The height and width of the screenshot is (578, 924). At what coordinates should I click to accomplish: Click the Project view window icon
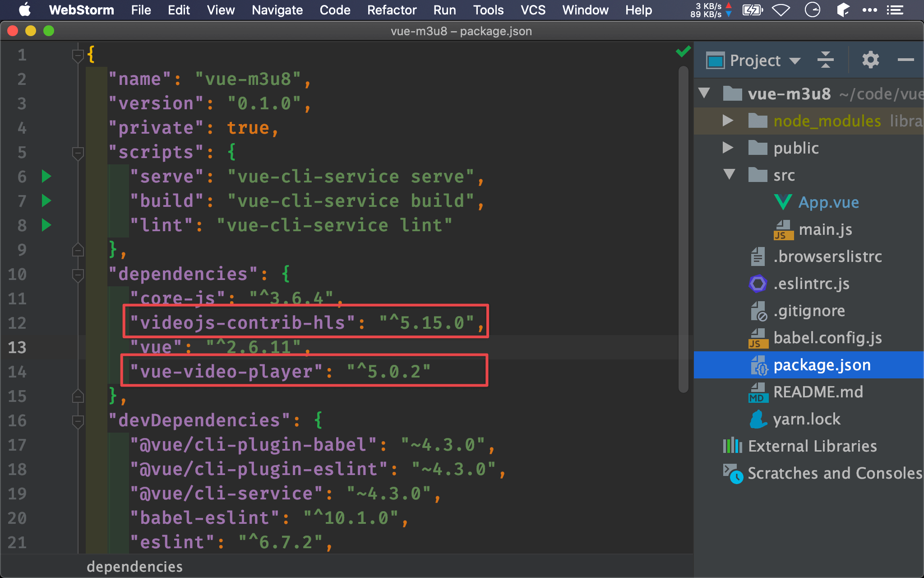pyautogui.click(x=716, y=60)
